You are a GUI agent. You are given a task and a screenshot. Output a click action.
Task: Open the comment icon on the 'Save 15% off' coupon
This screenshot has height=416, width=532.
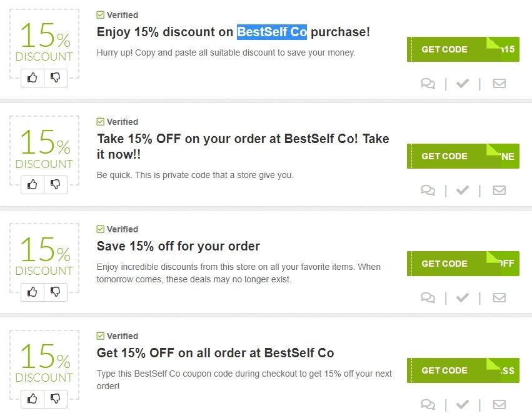pos(428,297)
